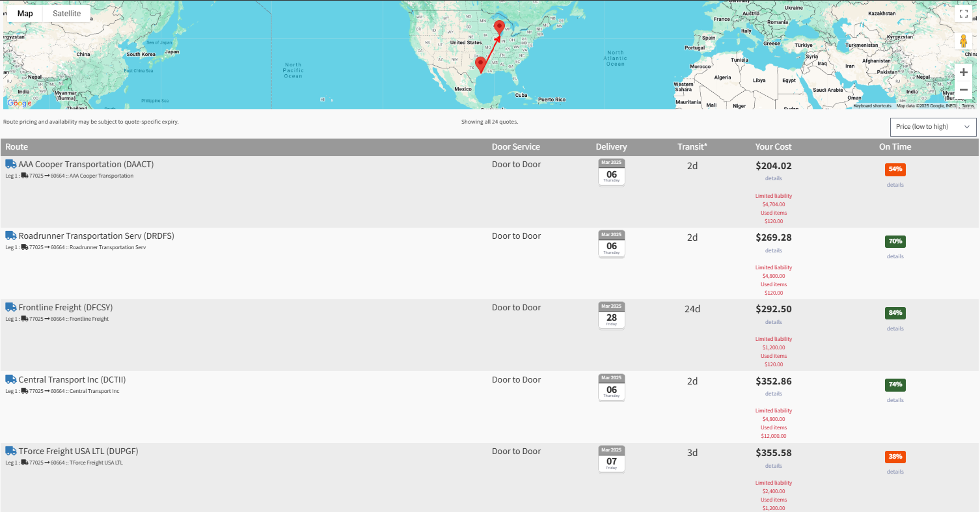Click Mar 06 calendar for Central Transport
The image size is (980, 512).
pos(612,387)
